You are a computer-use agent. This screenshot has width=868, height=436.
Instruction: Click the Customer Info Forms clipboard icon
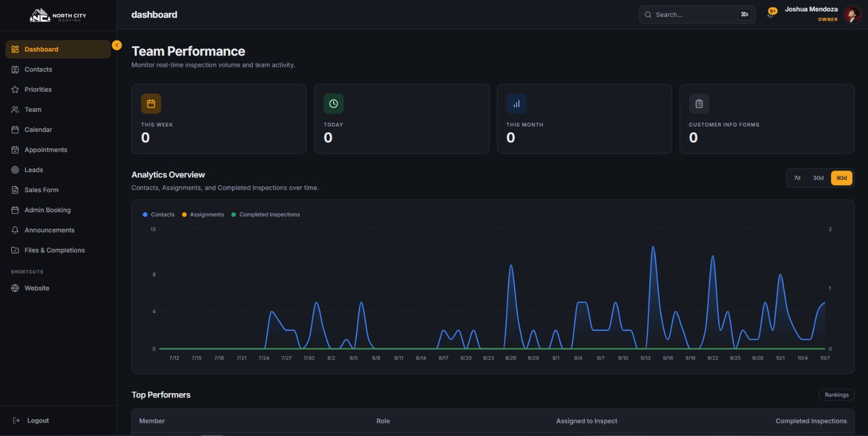click(699, 104)
